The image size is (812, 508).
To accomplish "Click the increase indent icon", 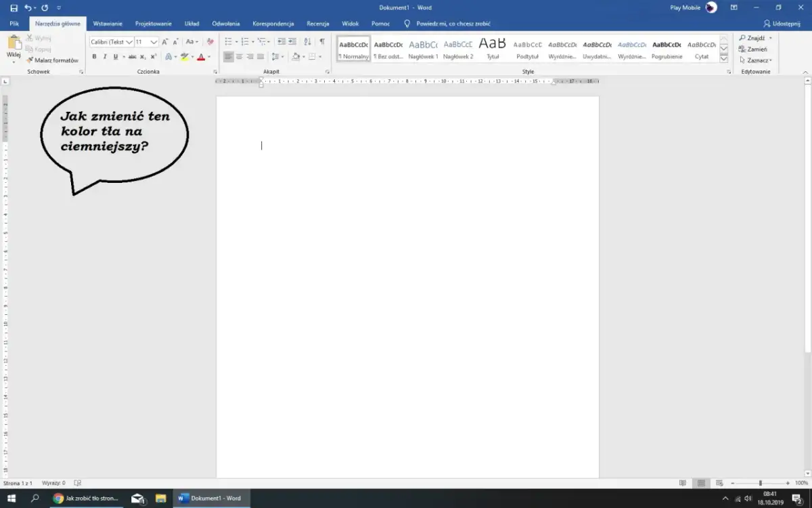I will 292,42.
